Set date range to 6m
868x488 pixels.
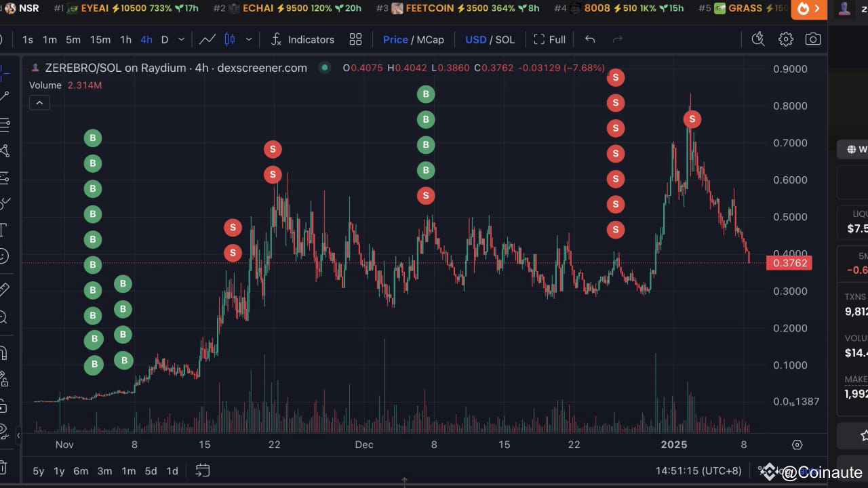click(x=81, y=470)
